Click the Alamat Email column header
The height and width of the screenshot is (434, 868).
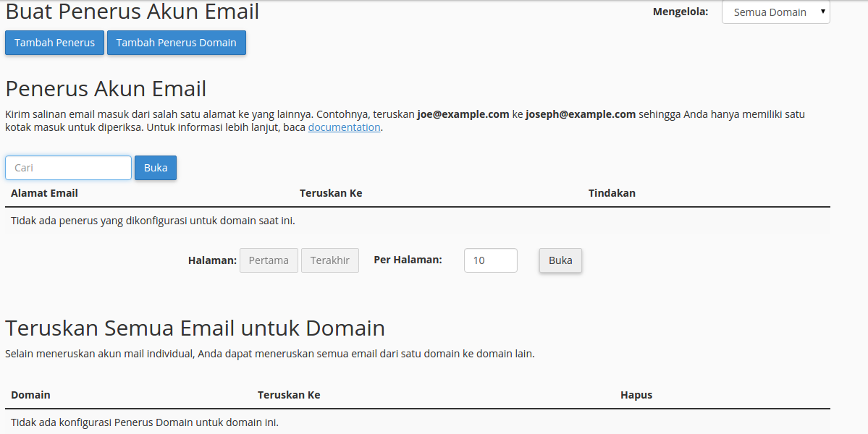click(44, 193)
